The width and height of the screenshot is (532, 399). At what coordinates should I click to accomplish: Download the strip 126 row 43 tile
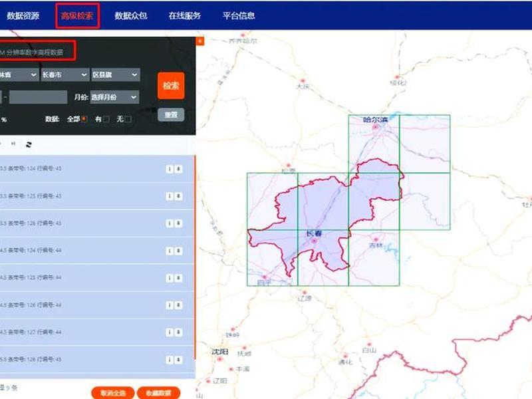tap(178, 223)
